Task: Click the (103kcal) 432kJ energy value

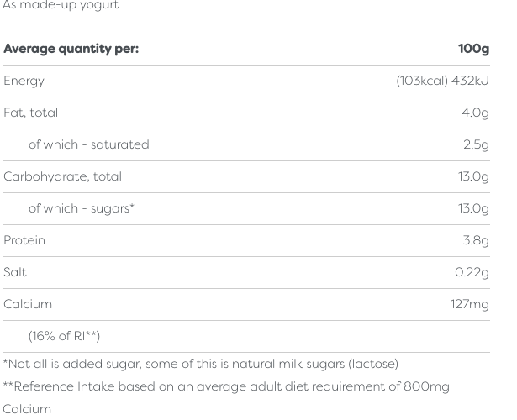Action: coord(442,81)
